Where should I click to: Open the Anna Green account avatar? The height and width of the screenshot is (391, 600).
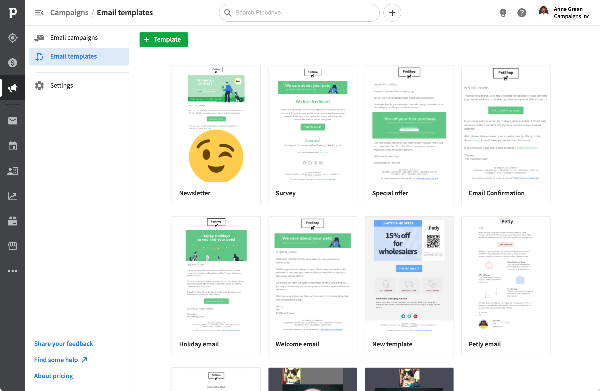click(543, 11)
